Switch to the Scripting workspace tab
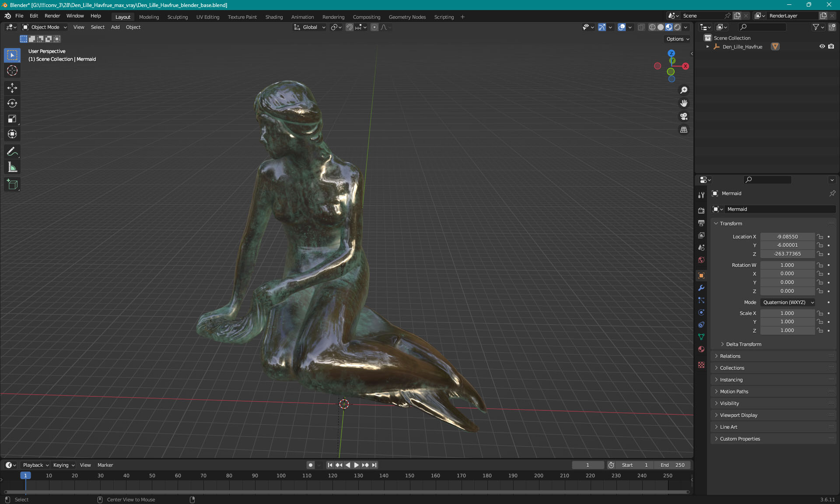Image resolution: width=840 pixels, height=504 pixels. [x=444, y=17]
